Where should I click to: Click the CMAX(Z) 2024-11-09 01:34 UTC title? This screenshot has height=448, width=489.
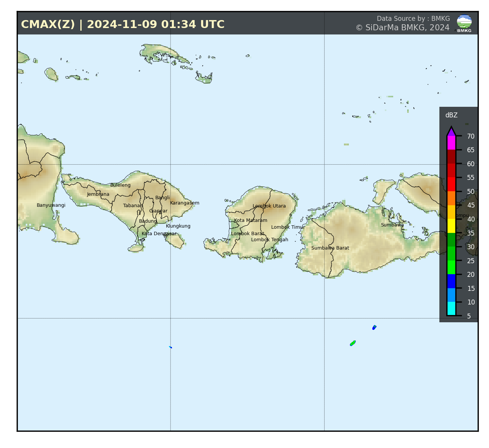point(123,24)
